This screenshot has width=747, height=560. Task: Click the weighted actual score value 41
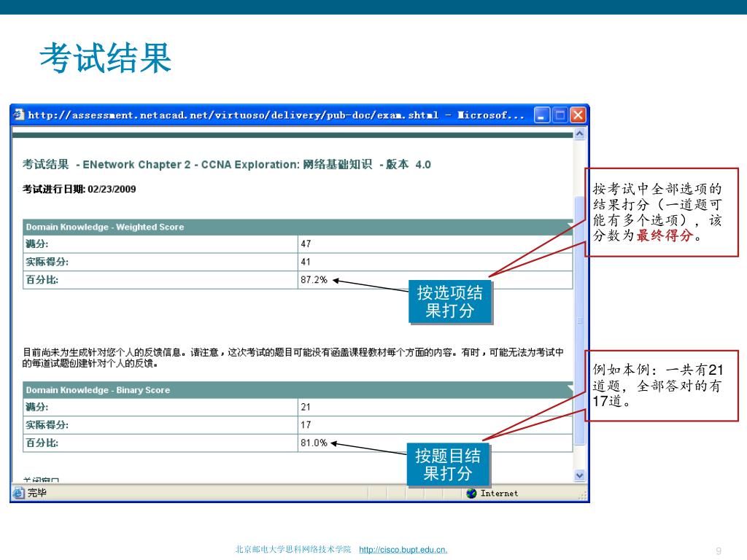[306, 262]
